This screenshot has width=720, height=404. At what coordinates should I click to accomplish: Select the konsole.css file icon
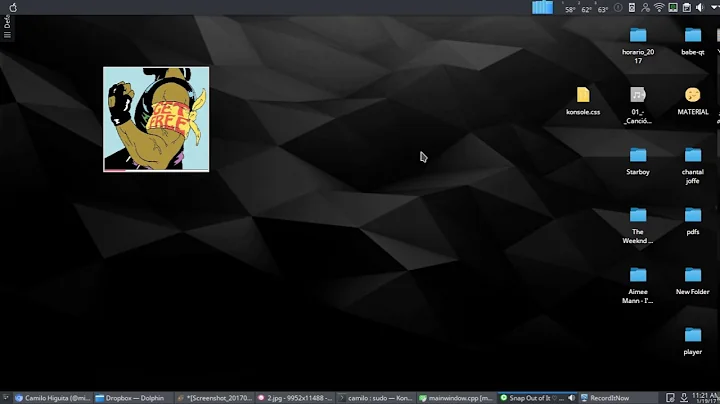[x=583, y=95]
